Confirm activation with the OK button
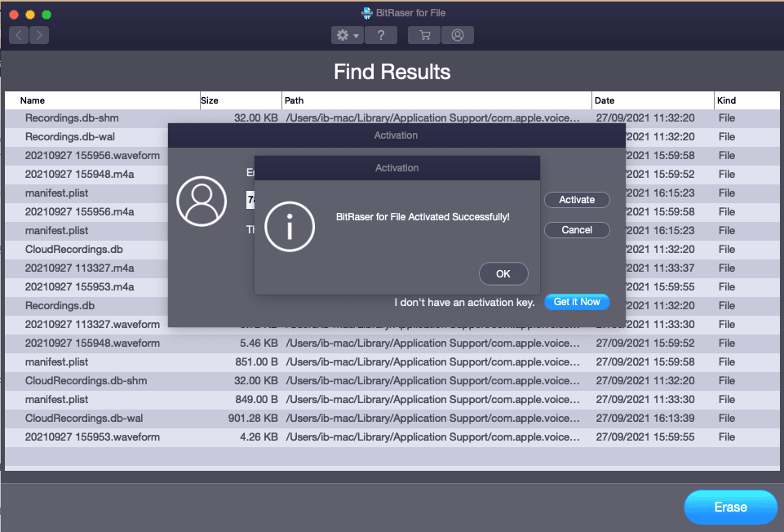Image resolution: width=784 pixels, height=532 pixels. 503,273
